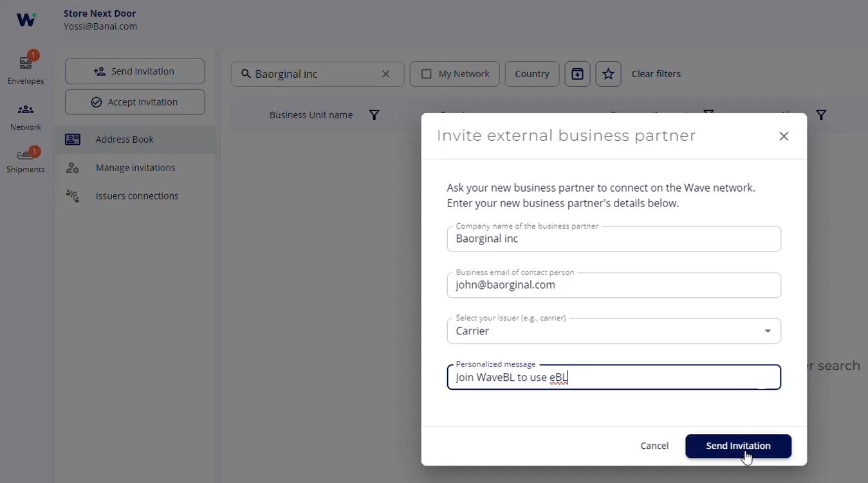Click the business email input field
This screenshot has height=483, width=868.
[613, 286]
